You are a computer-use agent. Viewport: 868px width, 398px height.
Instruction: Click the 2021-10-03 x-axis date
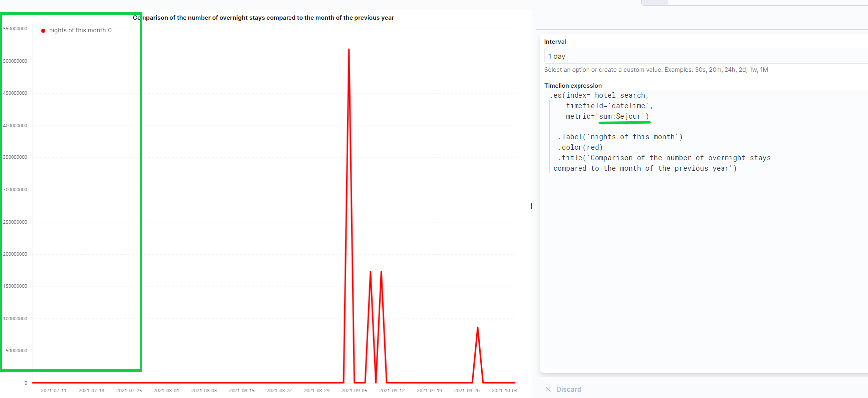(505, 391)
